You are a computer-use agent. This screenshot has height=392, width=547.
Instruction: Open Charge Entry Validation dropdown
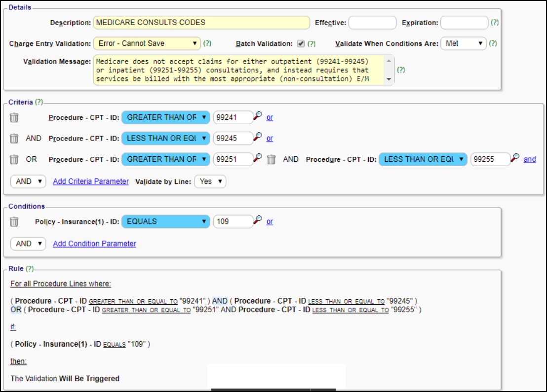point(147,43)
